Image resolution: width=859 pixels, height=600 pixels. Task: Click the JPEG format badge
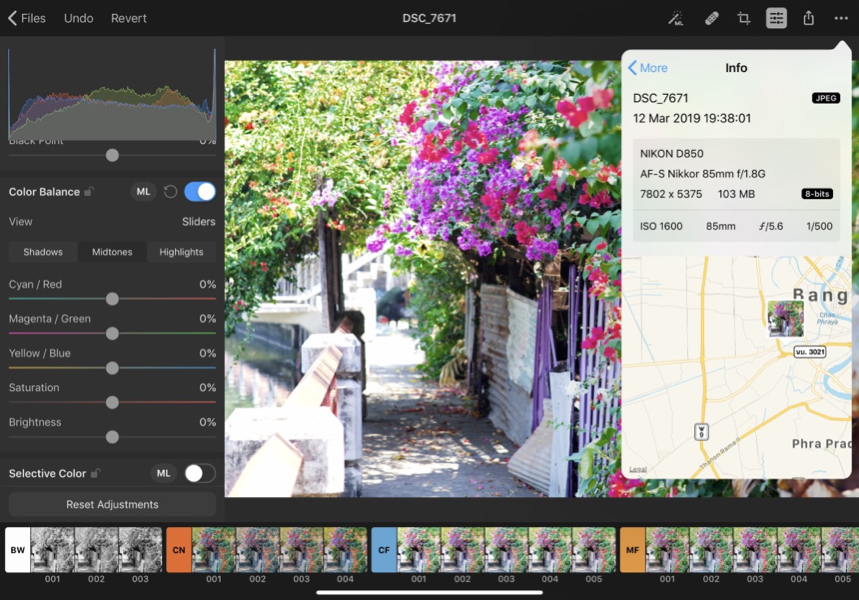click(826, 98)
